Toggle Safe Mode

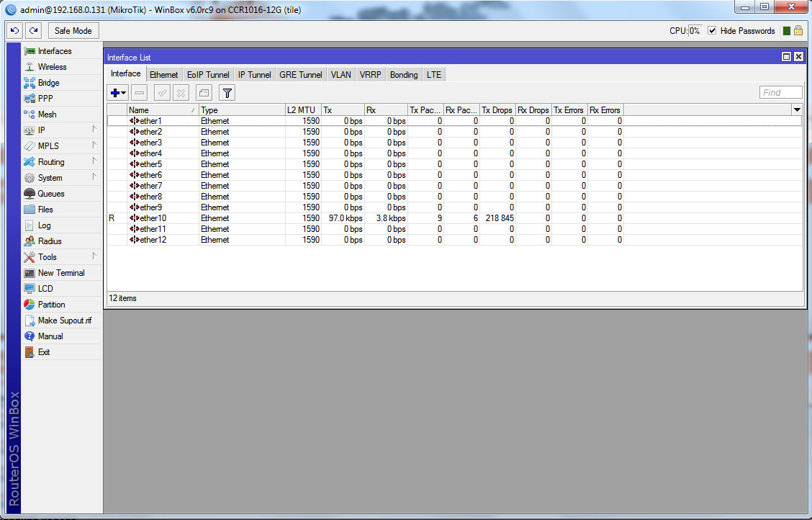point(73,30)
